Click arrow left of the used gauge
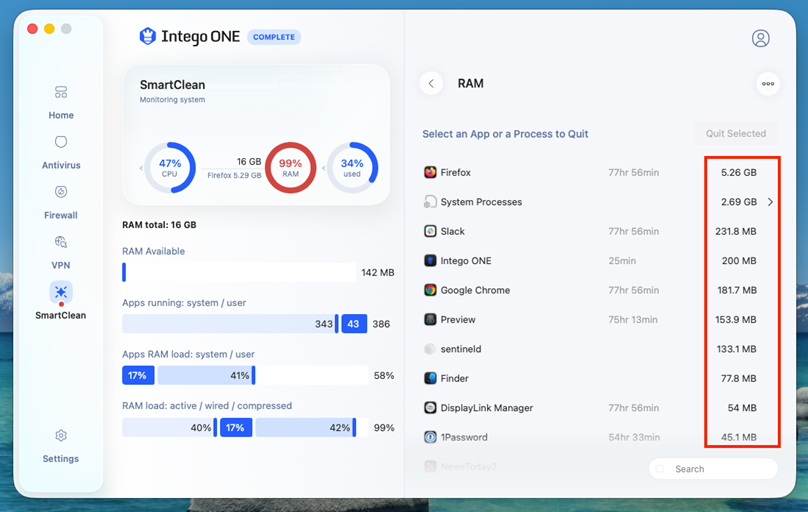 [x=324, y=168]
